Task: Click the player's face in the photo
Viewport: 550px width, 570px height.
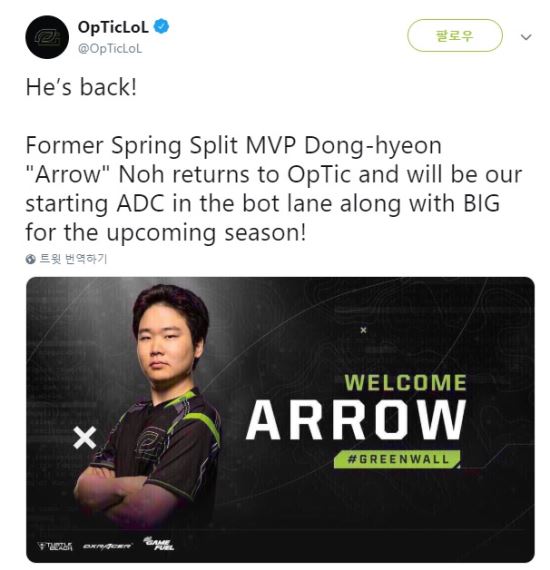Action: point(168,344)
